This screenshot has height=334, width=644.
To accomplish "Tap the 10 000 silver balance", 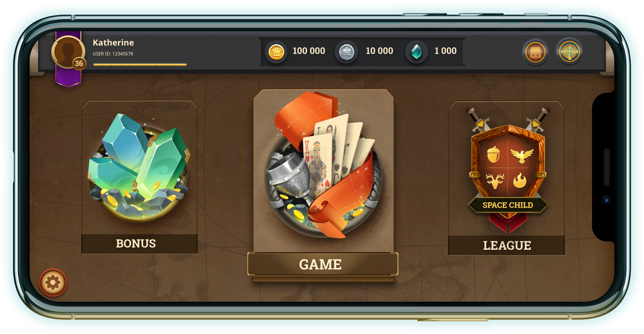I will click(x=379, y=51).
